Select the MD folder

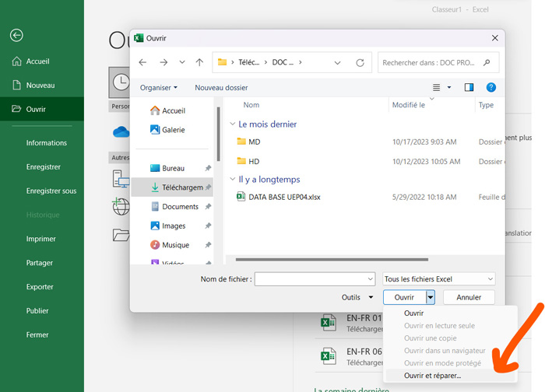click(248, 142)
